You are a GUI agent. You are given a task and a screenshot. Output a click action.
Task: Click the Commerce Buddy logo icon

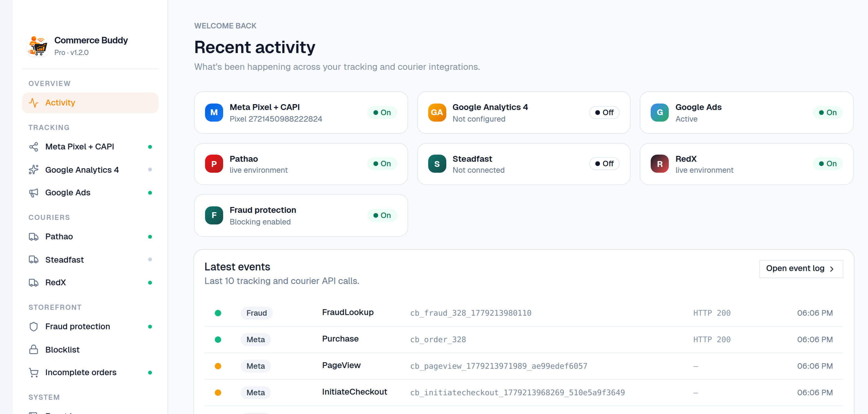[37, 46]
